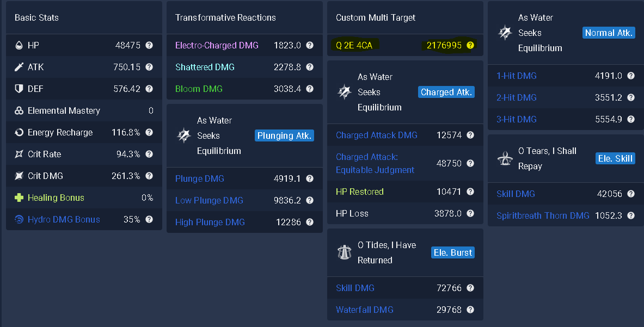This screenshot has width=644, height=327.
Task: Click the Normal Atk. tag
Action: point(609,33)
